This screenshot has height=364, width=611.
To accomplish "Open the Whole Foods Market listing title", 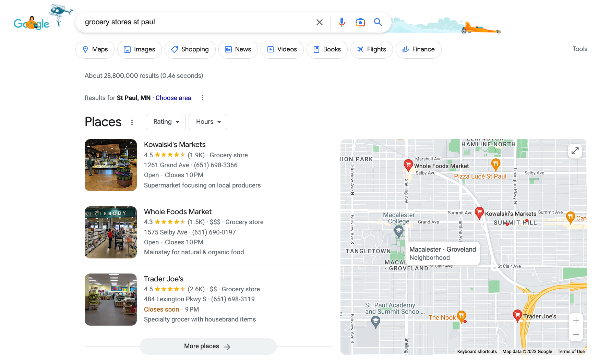I will pyautogui.click(x=178, y=212).
